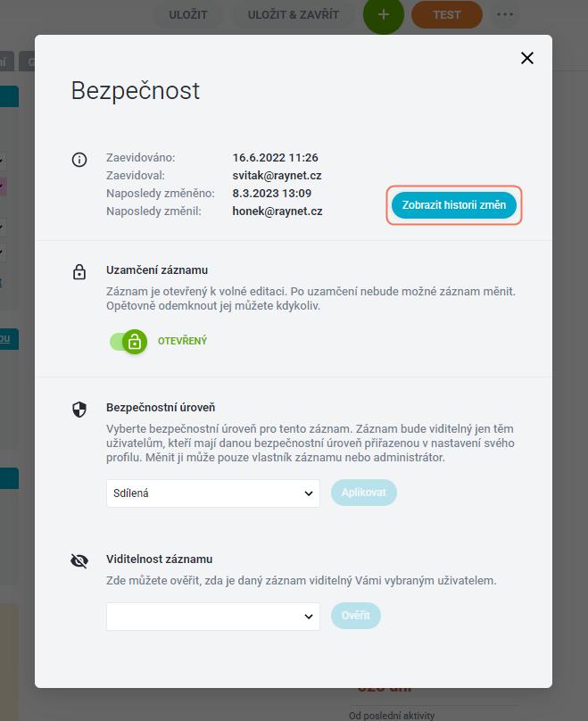Viewport: 588px width, 721px height.
Task: Click the crossed-eye icon beside Viditelnost záznamu
Action: [x=79, y=560]
